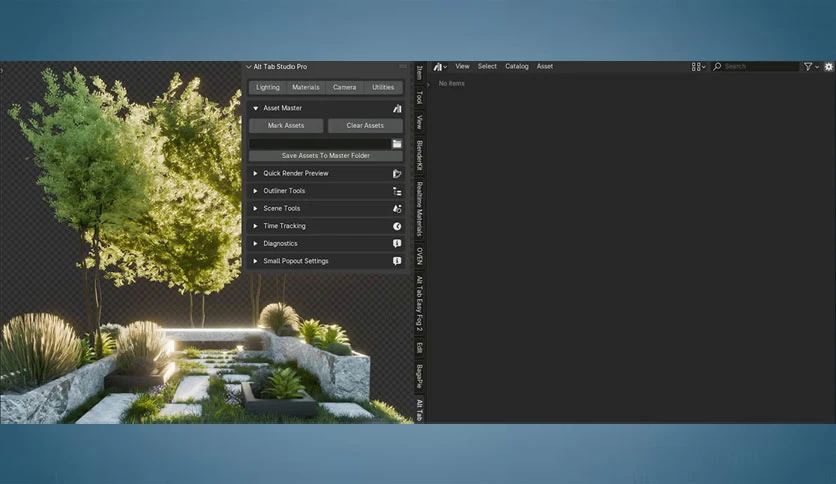Open the folder browser beside the path field
The width and height of the screenshot is (836, 484).
397,143
